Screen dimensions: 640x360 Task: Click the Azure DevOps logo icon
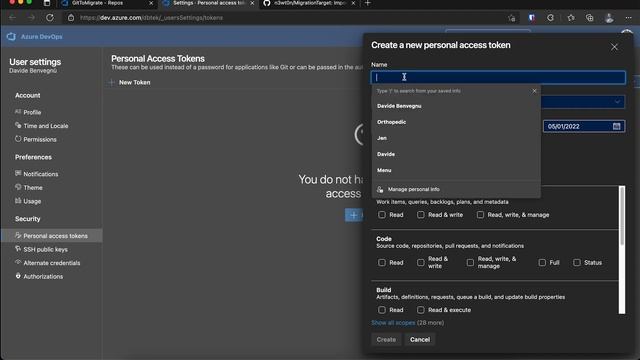pos(11,37)
